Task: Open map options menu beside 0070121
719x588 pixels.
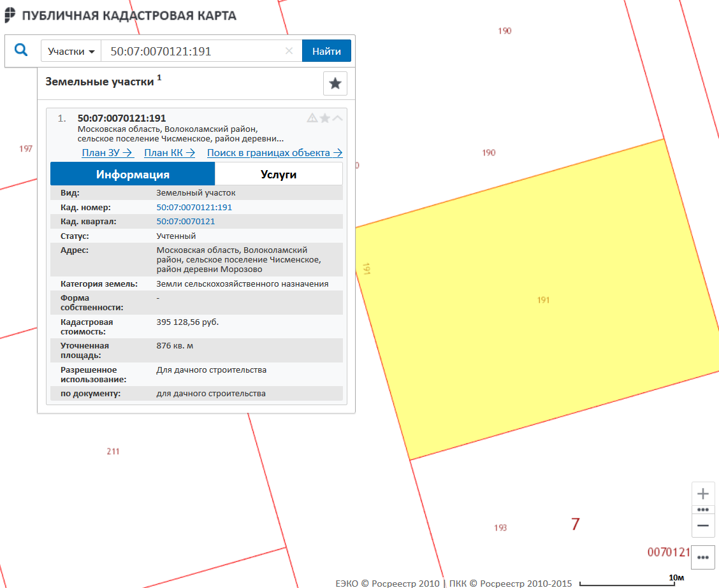Action: [703, 557]
